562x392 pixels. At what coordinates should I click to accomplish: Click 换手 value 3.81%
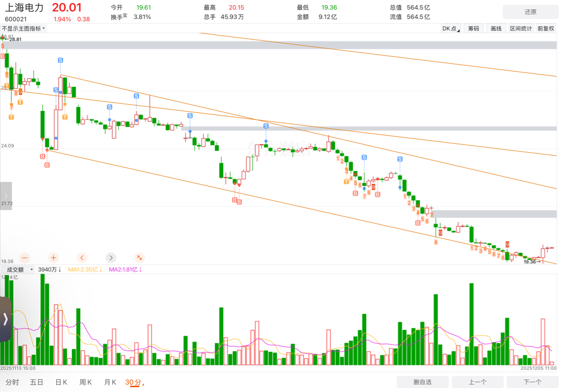tap(143, 17)
